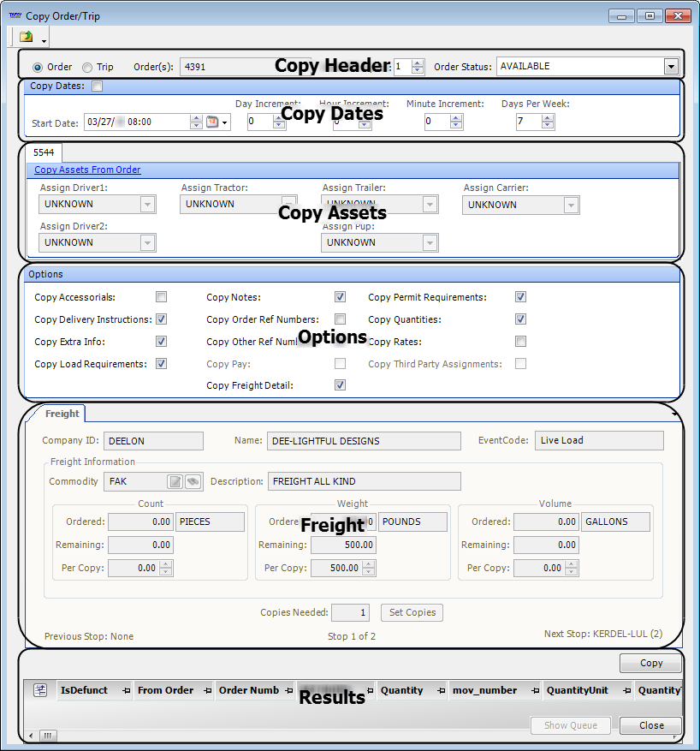Uncheck Copy Permit Requirements

coord(520,297)
